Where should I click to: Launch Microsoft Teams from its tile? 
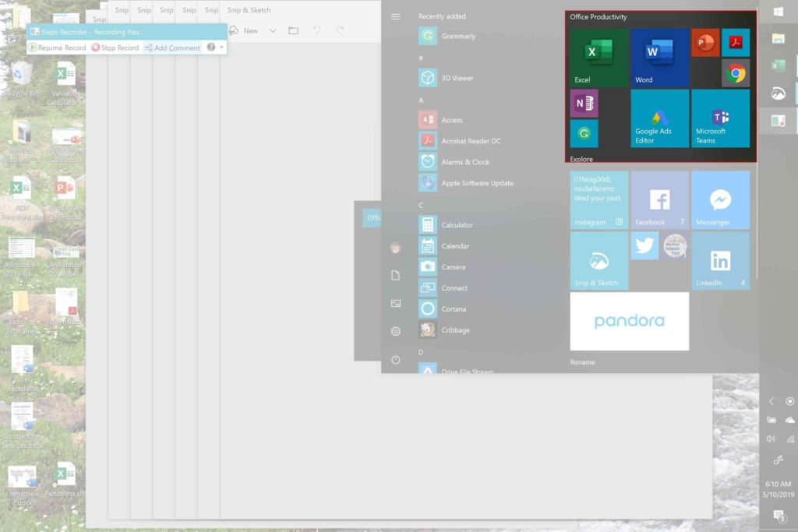[720, 118]
